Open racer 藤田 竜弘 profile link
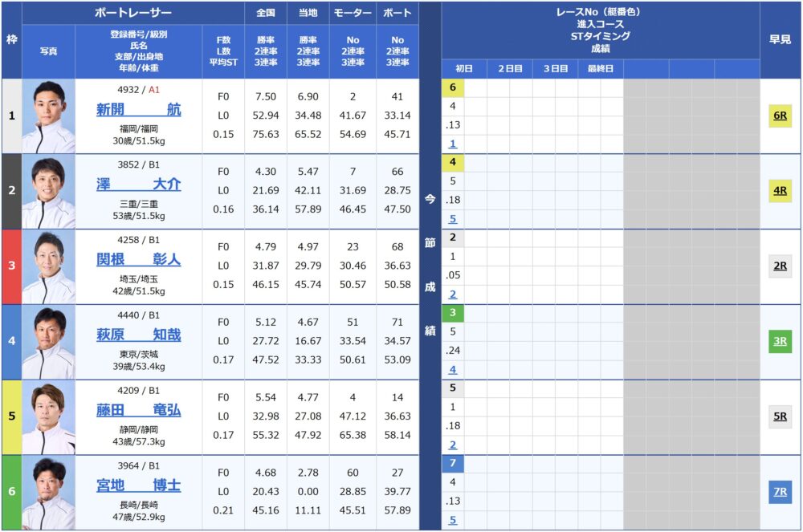The width and height of the screenshot is (803, 532). 139,410
